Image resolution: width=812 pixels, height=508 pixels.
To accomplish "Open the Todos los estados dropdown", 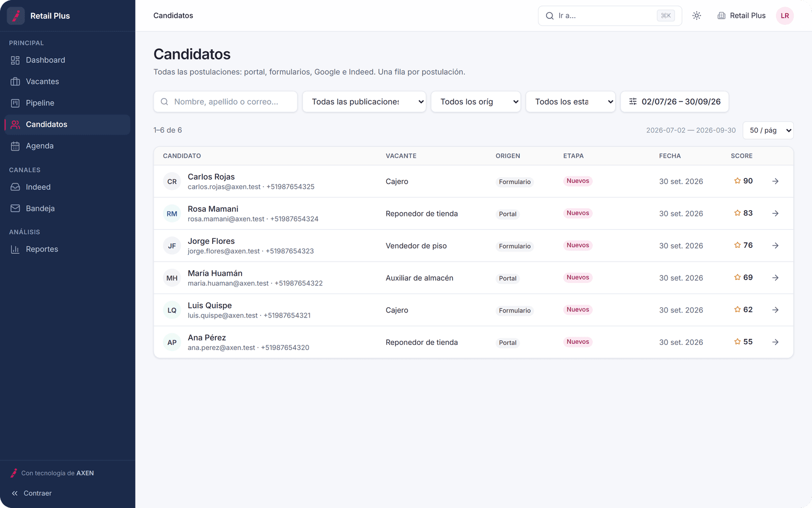I will pyautogui.click(x=570, y=102).
